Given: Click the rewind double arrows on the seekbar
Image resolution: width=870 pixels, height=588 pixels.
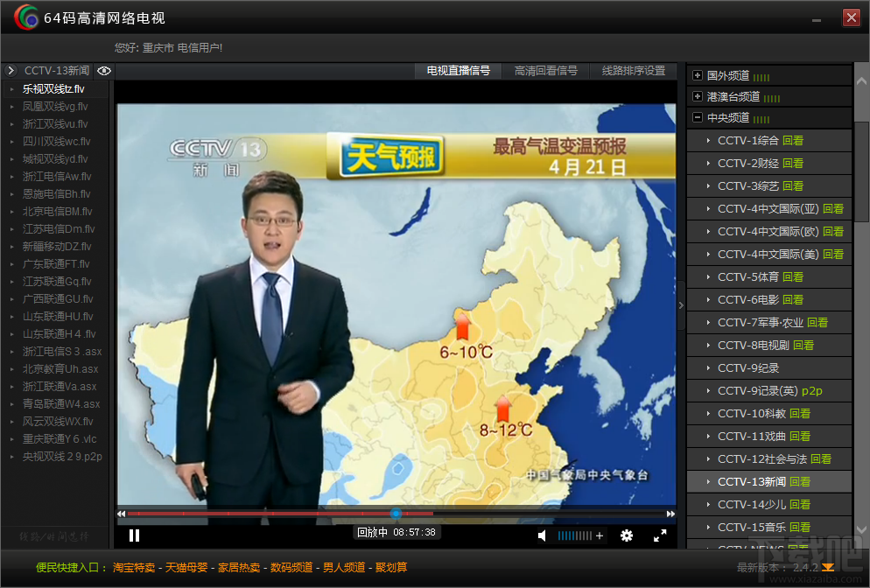Looking at the screenshot, I should point(121,514).
